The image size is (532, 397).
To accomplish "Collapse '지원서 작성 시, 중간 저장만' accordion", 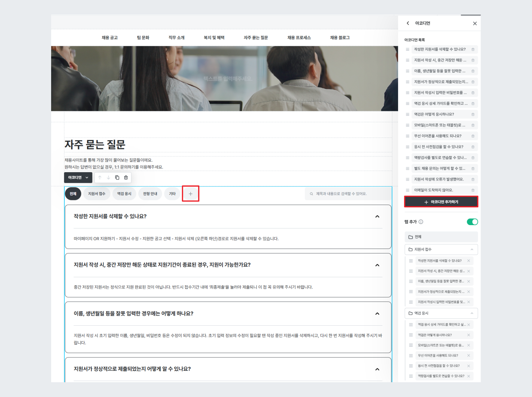I will coord(377,265).
